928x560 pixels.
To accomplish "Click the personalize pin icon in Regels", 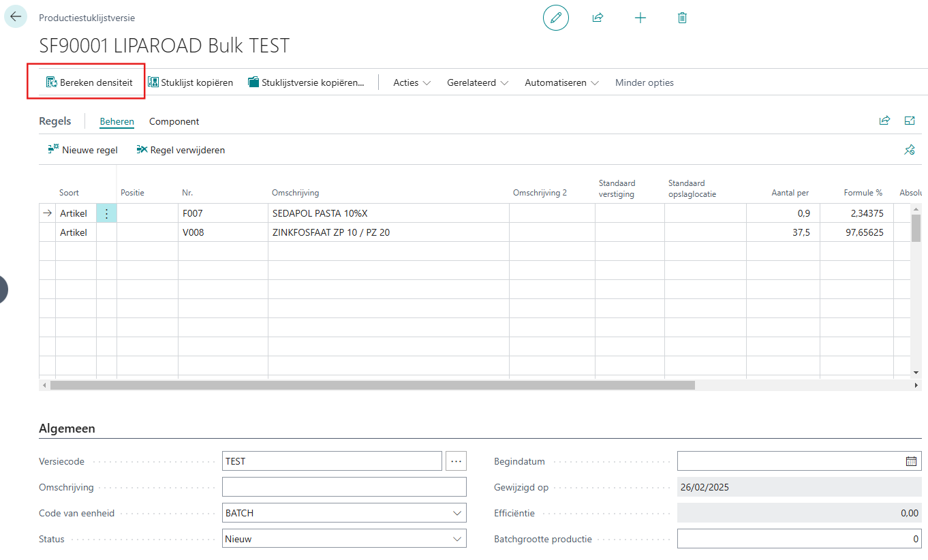I will click(x=909, y=150).
